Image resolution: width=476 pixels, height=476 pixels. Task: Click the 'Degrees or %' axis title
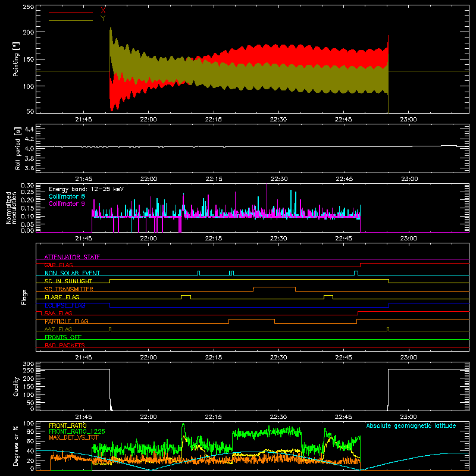16,446
